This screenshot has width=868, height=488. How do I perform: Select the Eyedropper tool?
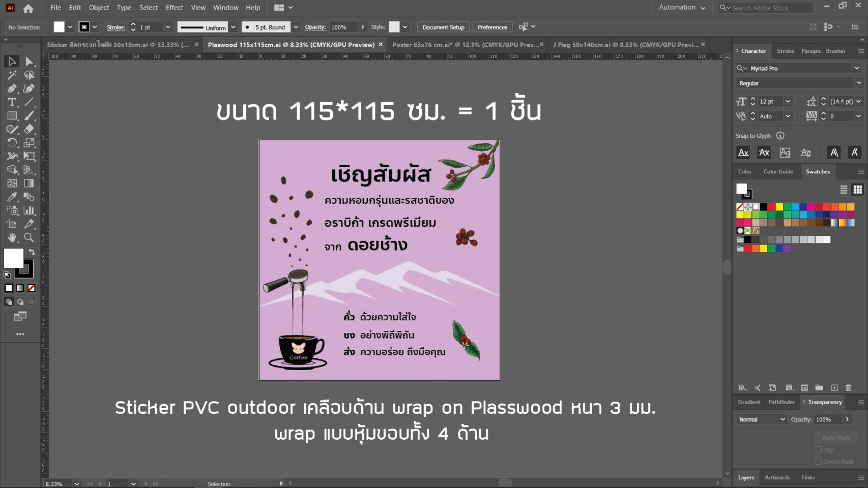coord(12,197)
